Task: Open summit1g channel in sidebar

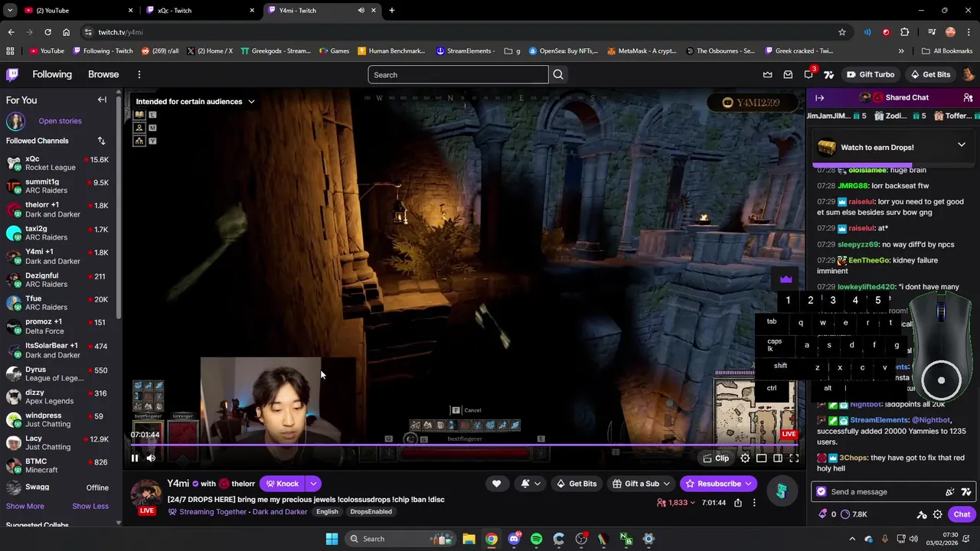Action: (x=60, y=186)
